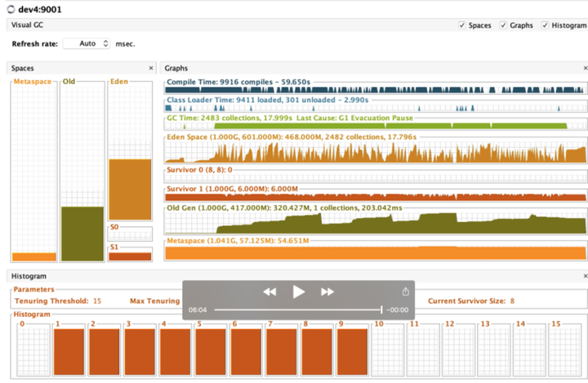
Task: Click the Metaspace graph orange bar
Action: pyautogui.click(x=376, y=252)
